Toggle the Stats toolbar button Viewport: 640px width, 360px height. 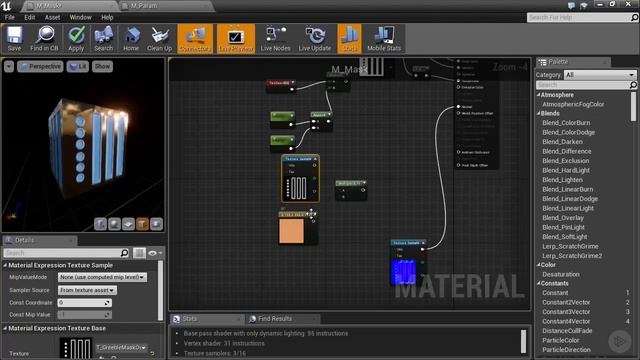pos(349,39)
